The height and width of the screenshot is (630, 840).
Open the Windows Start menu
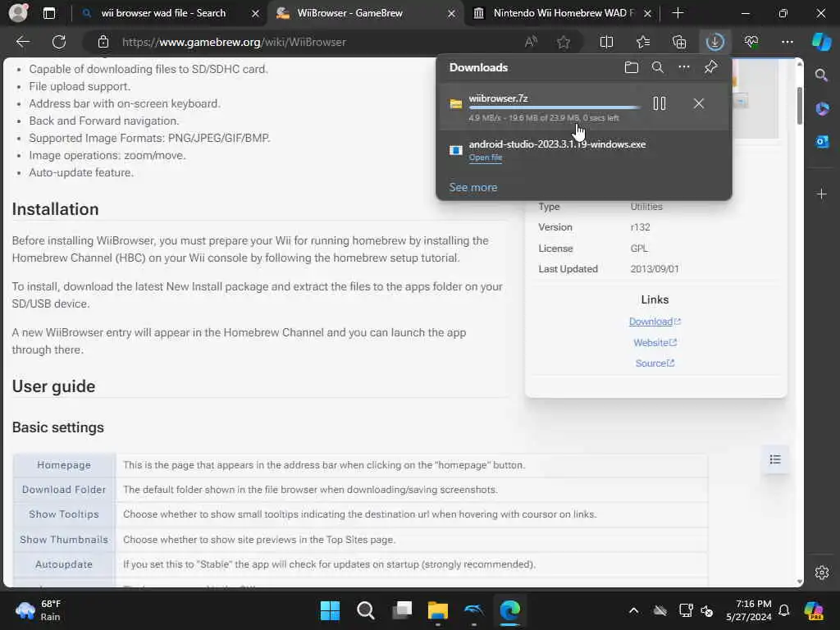[330, 610]
